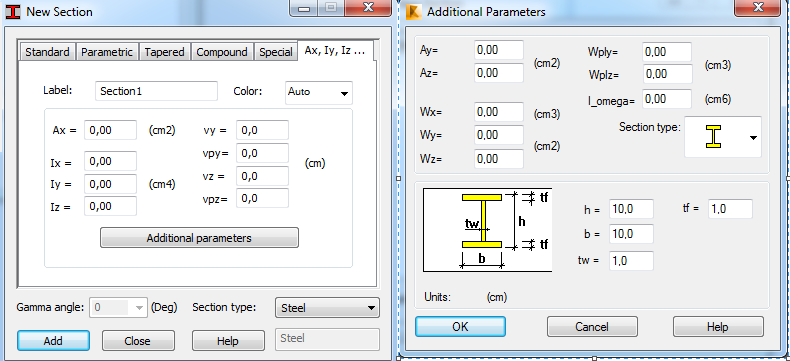The image size is (790, 361).
Task: Click the "(Deg)" unit label
Action: (164, 308)
